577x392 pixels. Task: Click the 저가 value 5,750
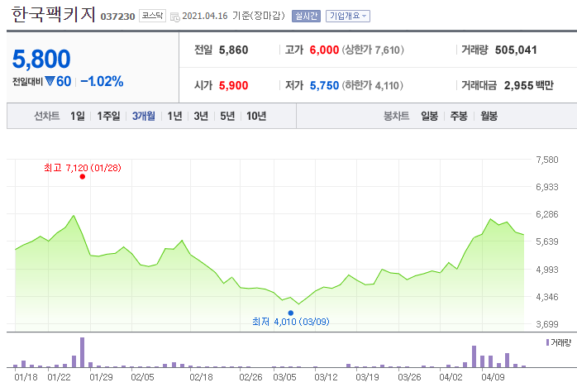(x=324, y=86)
